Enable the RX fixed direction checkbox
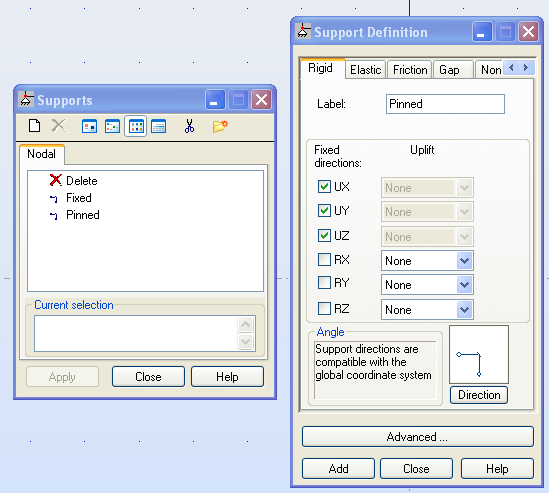The image size is (549, 493). (324, 260)
